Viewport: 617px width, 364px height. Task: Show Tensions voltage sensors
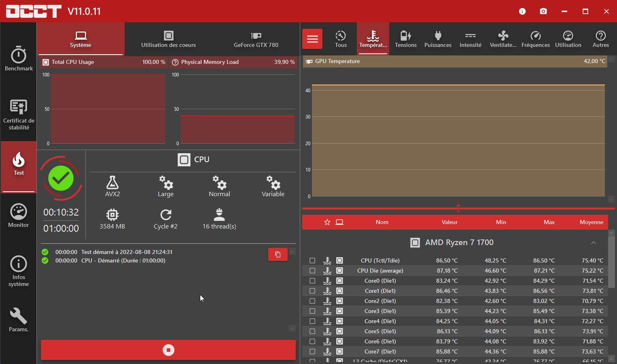point(406,39)
